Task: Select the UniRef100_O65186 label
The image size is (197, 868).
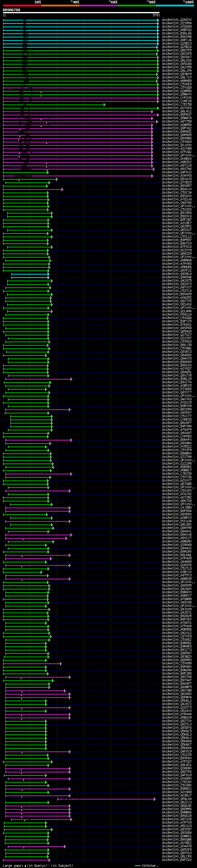Action: (177, 64)
